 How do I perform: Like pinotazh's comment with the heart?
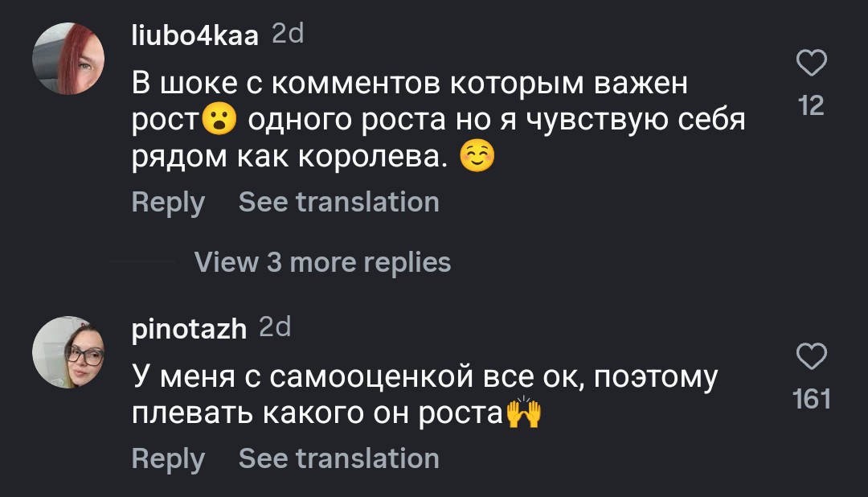pos(812,357)
